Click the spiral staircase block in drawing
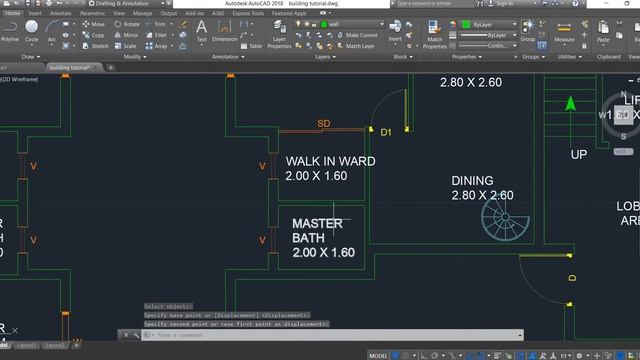640x360 pixels. pyautogui.click(x=505, y=217)
